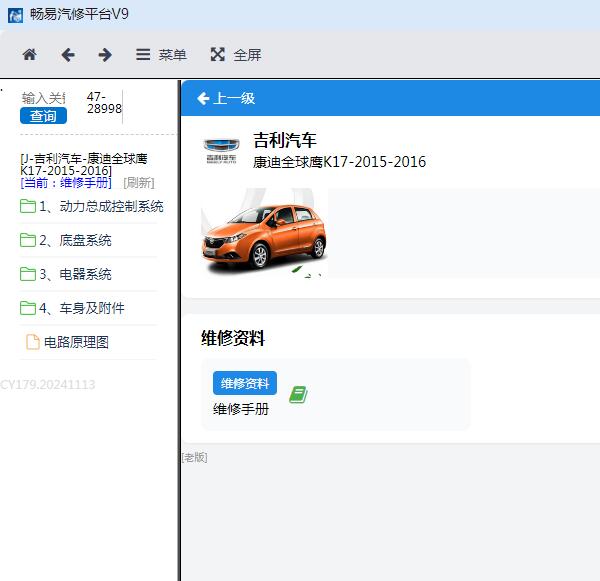The height and width of the screenshot is (581, 600).
Task: Open the 菜单 hamburger menu
Action: point(161,55)
